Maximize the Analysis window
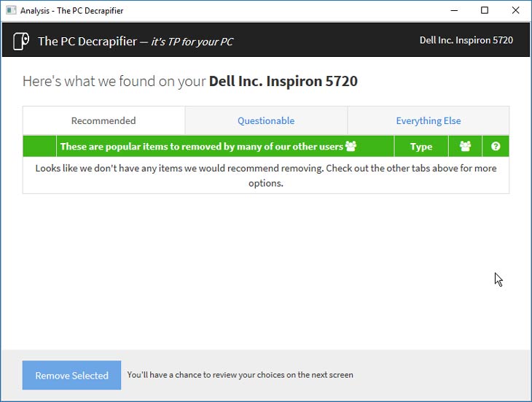The width and height of the screenshot is (532, 402). pyautogui.click(x=485, y=10)
